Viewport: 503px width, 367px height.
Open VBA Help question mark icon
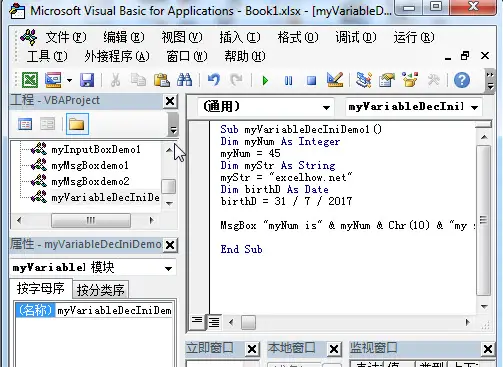[462, 80]
